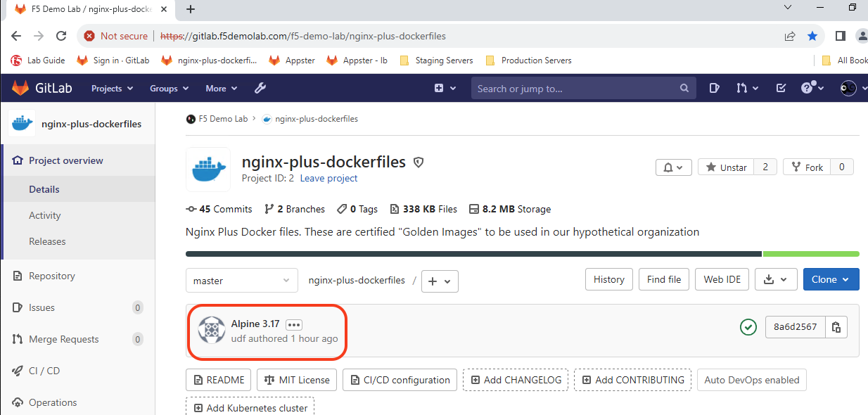Screen dimensions: 868x415
Task: Open the master branch selector dropdown
Action: coord(241,280)
